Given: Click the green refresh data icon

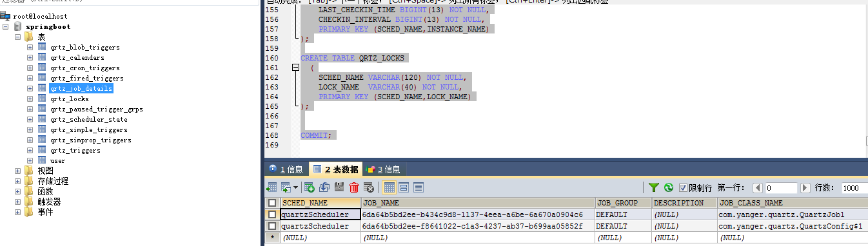Looking at the screenshot, I should coord(669,187).
